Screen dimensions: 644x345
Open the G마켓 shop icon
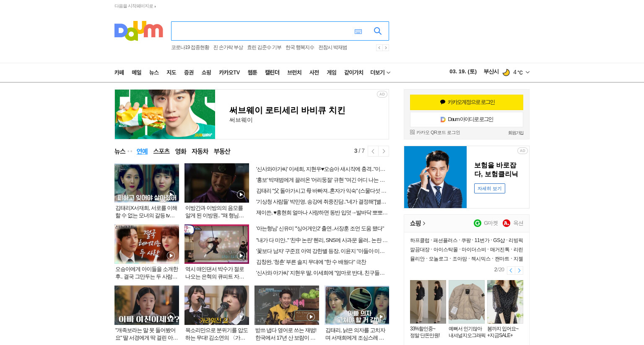478,223
